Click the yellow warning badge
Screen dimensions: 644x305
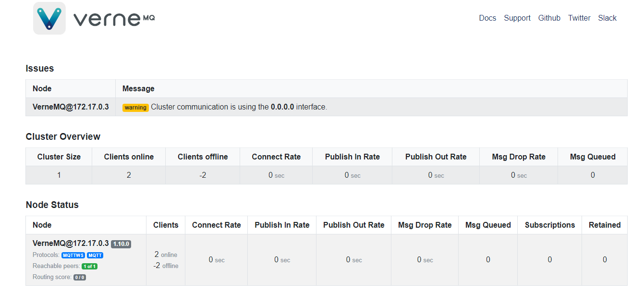(x=135, y=108)
